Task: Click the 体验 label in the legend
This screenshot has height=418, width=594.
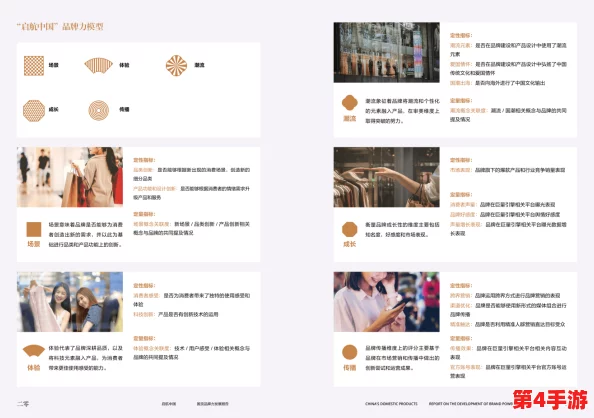Action: point(124,65)
